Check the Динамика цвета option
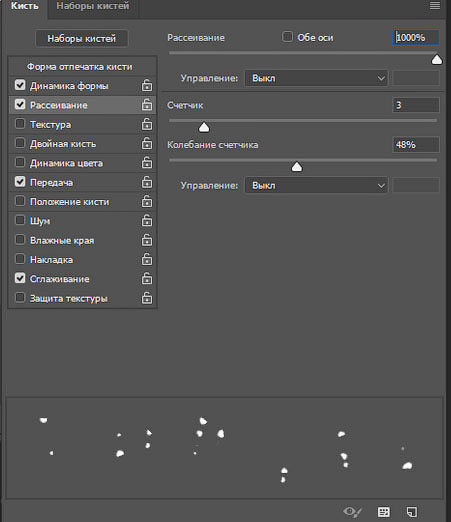This screenshot has height=522, width=451. (x=20, y=162)
